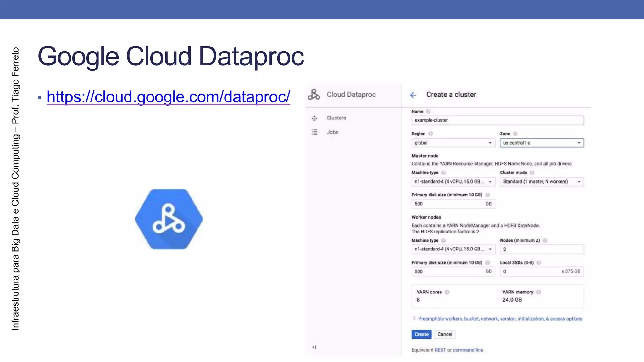Click the Google Cloud Dataproc slide title

coord(171,57)
